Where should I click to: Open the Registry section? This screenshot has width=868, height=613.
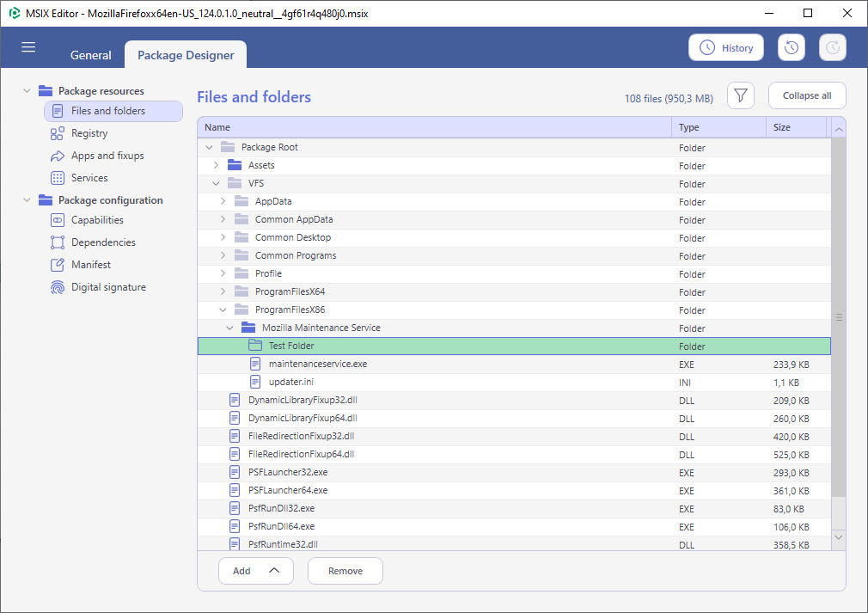(x=89, y=133)
